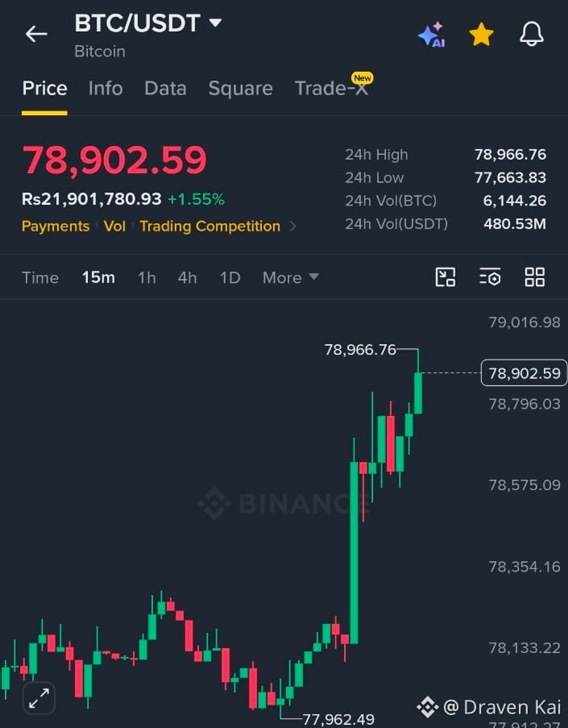The image size is (568, 728).
Task: Click the Binance logo beside Draven Kai
Action: 427,707
